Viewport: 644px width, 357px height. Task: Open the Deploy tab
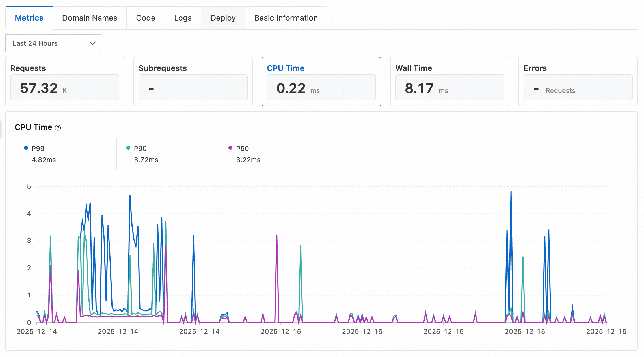[223, 18]
